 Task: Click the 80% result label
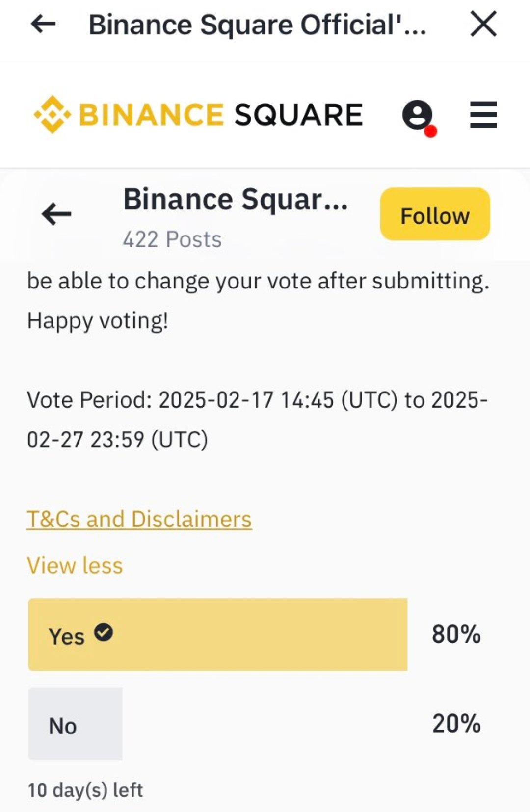click(456, 634)
